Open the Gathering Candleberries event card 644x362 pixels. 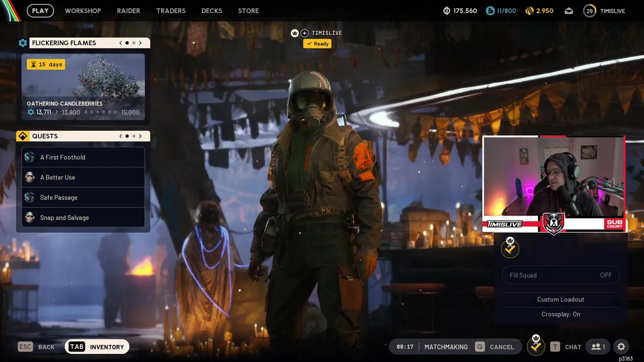coord(83,87)
